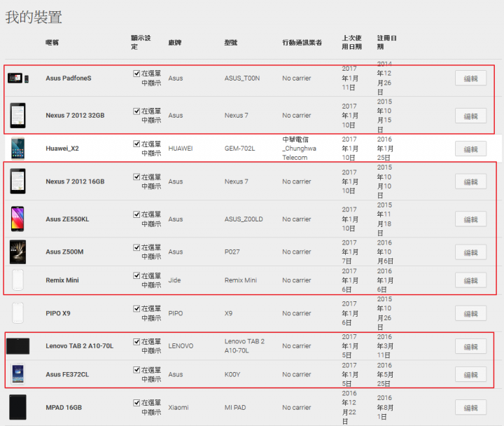Click the Remix Mini placeholder device icon
Image resolution: width=504 pixels, height=426 pixels.
tap(17, 280)
